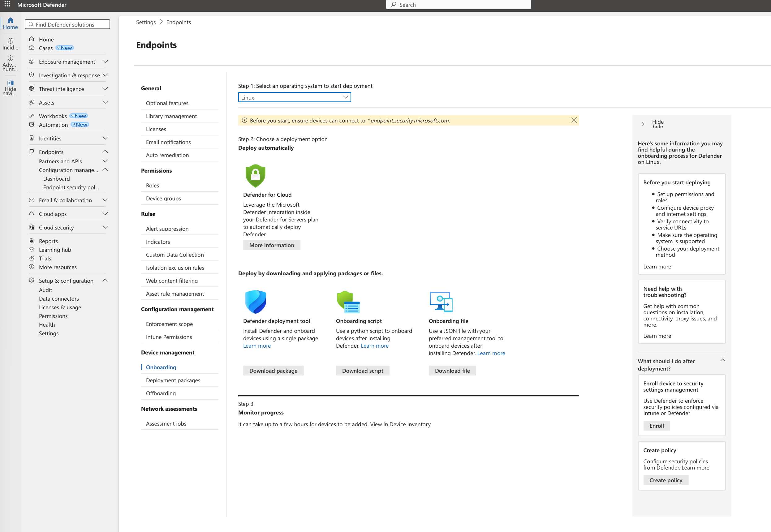Click Learn more under Onboarding script
Screen dimensions: 771x532
pyautogui.click(x=375, y=346)
